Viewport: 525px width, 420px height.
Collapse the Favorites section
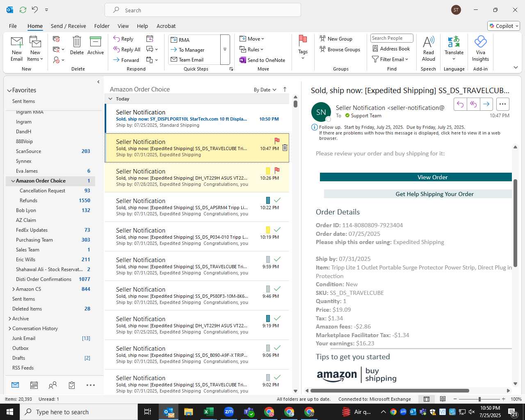click(x=9, y=90)
